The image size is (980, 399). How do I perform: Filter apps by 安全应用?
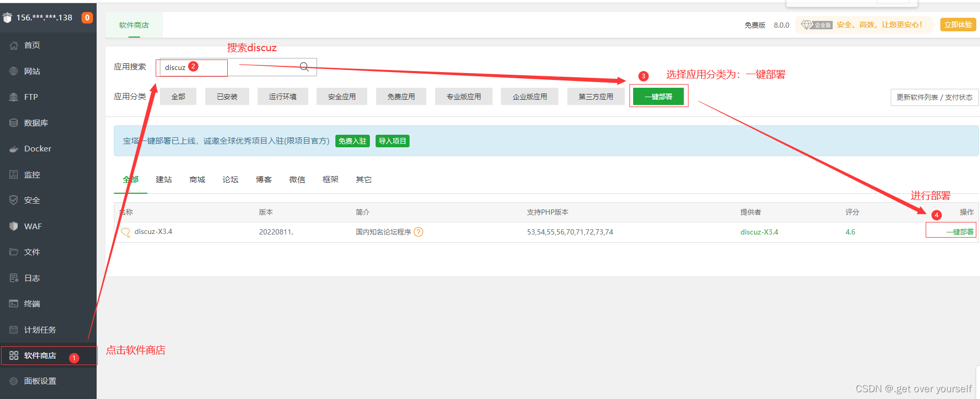pyautogui.click(x=342, y=97)
